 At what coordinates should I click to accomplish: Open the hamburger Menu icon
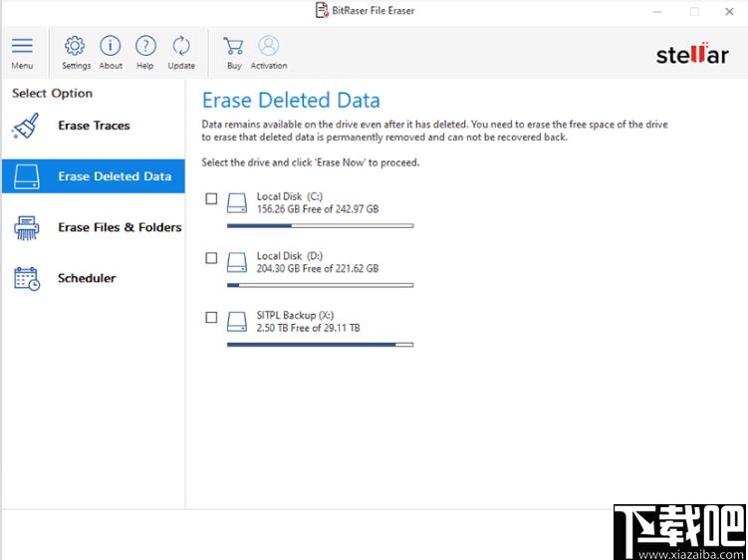[22, 46]
